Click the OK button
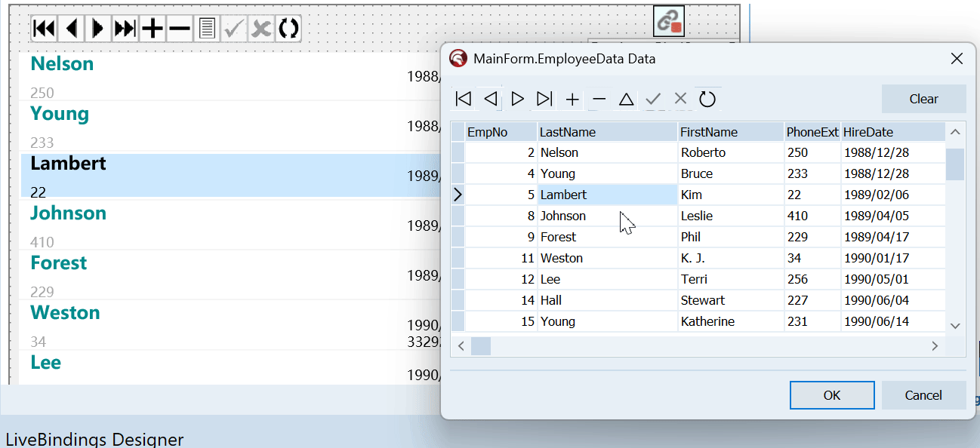This screenshot has height=448, width=980. 832,395
